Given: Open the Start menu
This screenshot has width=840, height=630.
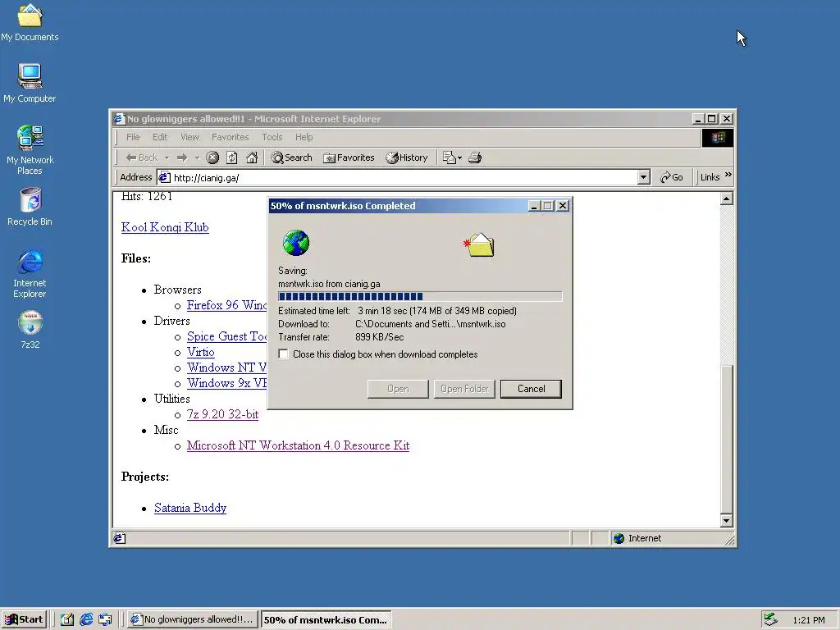Looking at the screenshot, I should click(x=24, y=620).
